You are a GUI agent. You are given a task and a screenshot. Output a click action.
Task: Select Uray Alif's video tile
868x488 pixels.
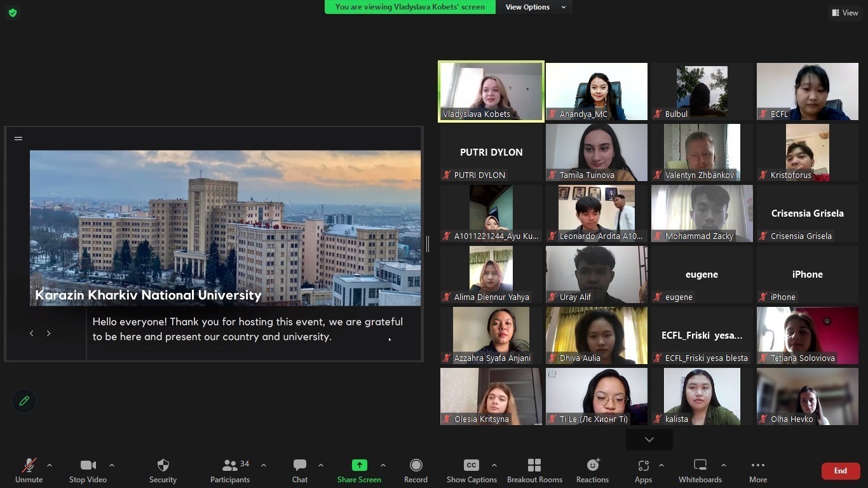597,274
